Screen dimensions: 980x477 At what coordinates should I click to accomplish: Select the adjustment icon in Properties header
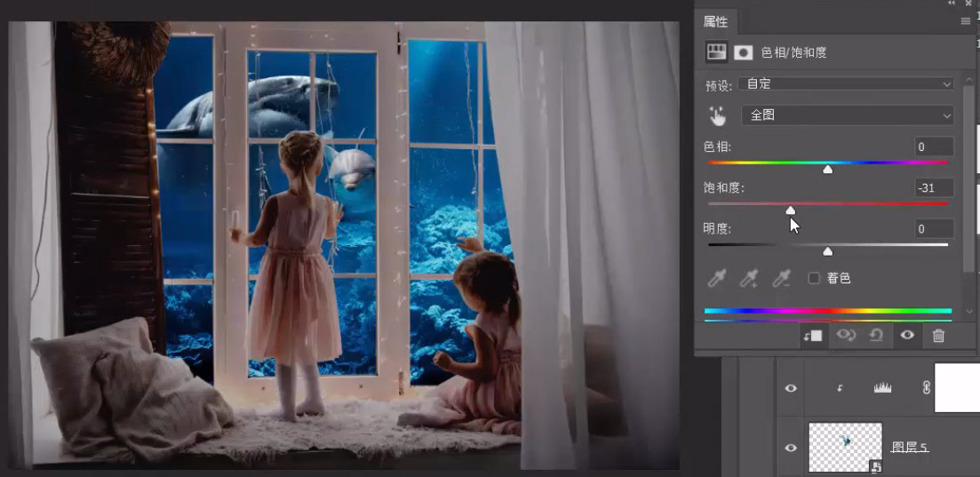click(717, 52)
